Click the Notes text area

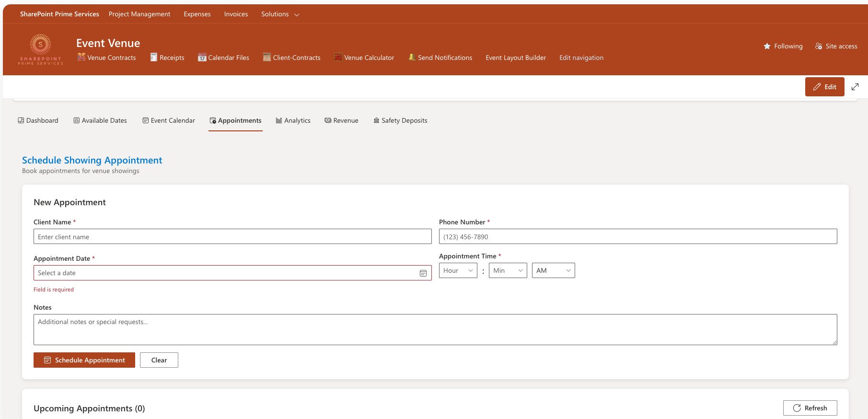tap(435, 329)
